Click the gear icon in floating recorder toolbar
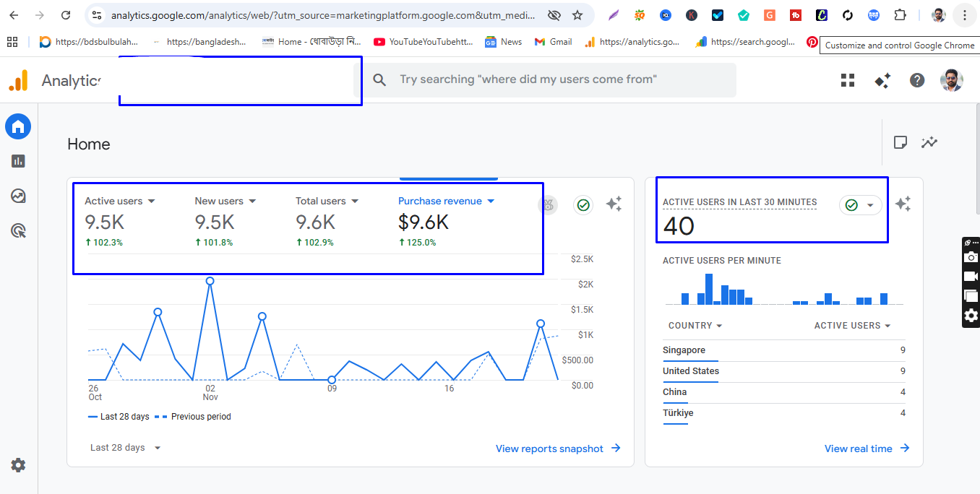Viewport: 980px width, 494px height. [x=971, y=316]
